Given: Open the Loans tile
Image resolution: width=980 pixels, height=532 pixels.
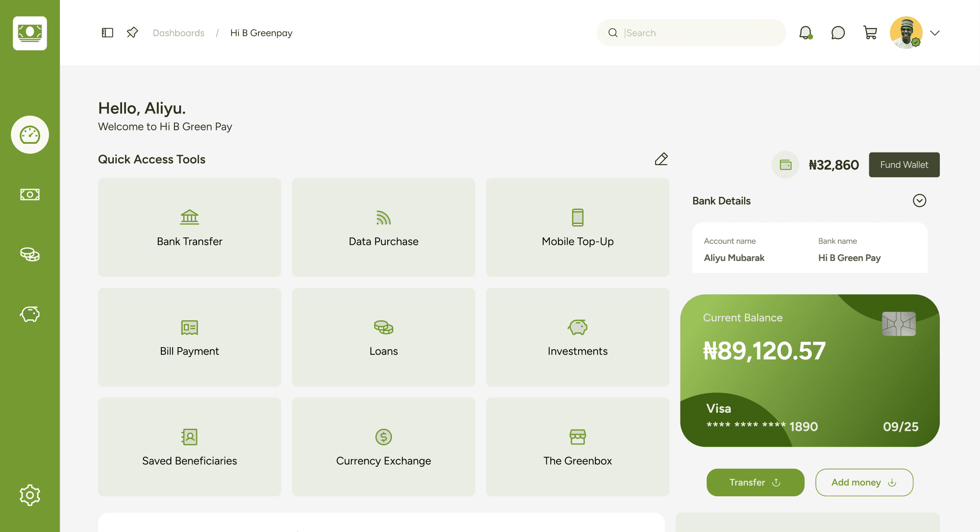Looking at the screenshot, I should (384, 337).
